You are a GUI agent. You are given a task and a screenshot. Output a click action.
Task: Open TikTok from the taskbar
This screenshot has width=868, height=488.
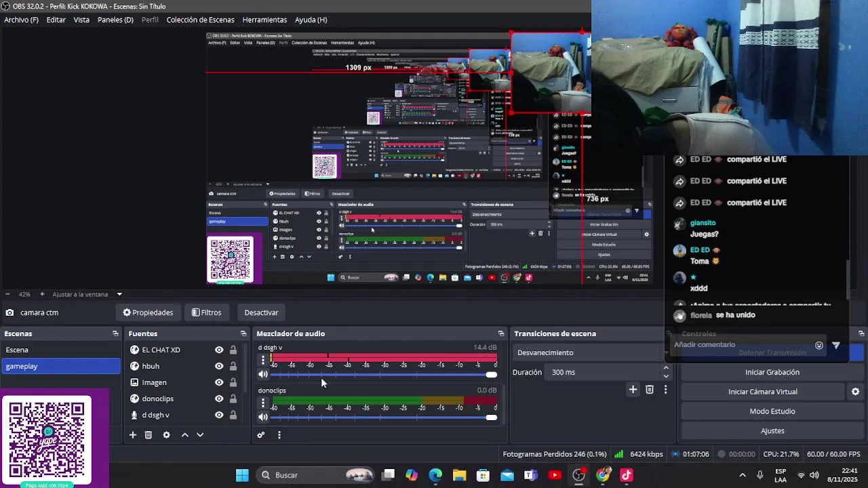pyautogui.click(x=626, y=475)
